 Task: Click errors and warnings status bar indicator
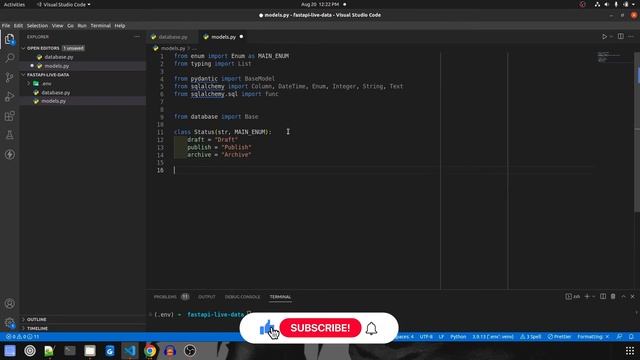(22, 337)
